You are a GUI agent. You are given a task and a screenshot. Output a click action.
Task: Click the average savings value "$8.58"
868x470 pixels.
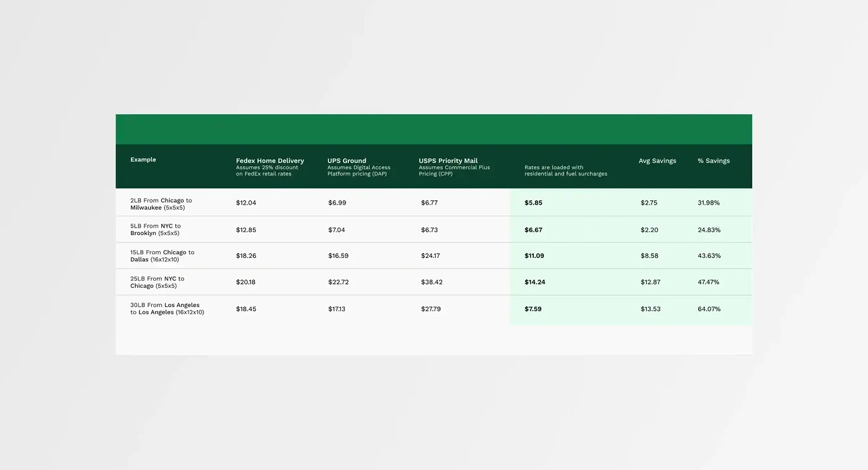pyautogui.click(x=650, y=255)
